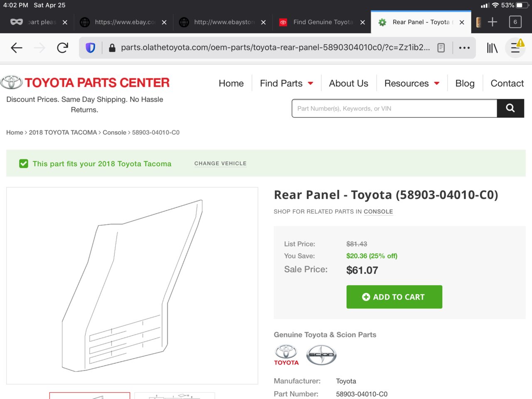Viewport: 532px width, 399px height.
Task: Expand the Find Parts dropdown menu
Action: click(x=286, y=83)
